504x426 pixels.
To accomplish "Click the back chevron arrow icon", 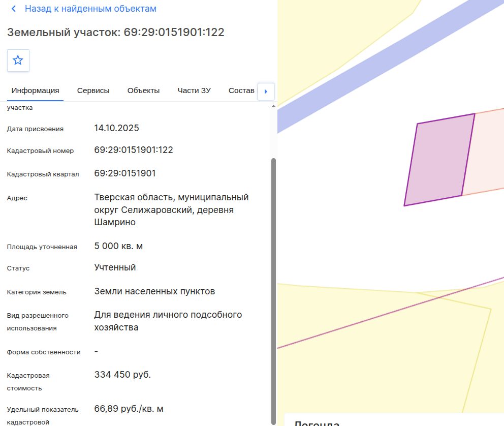I will click(x=14, y=9).
